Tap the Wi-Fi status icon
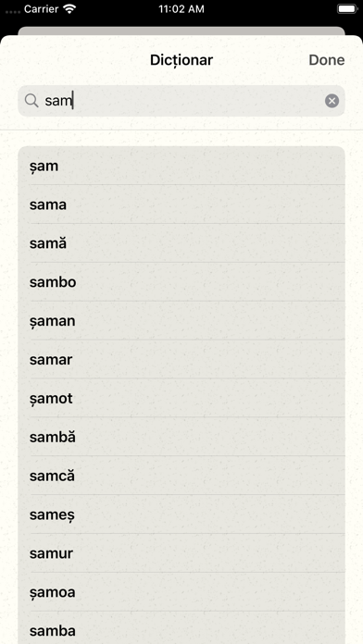Screen dimensions: 363x644 pyautogui.click(x=70, y=9)
